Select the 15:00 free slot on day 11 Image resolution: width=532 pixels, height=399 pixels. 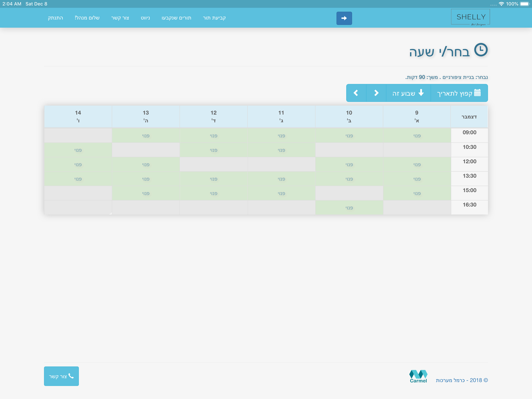[281, 193]
